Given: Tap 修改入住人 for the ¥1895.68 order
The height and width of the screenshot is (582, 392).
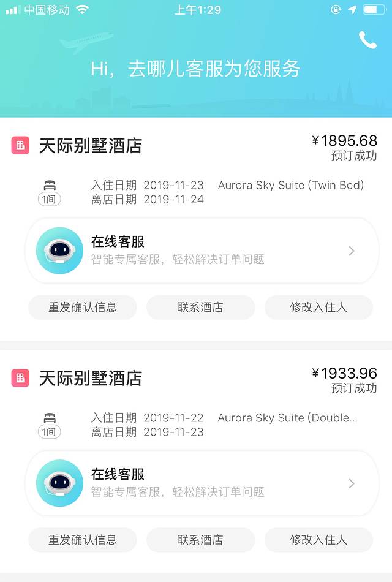Looking at the screenshot, I should click(x=318, y=307).
